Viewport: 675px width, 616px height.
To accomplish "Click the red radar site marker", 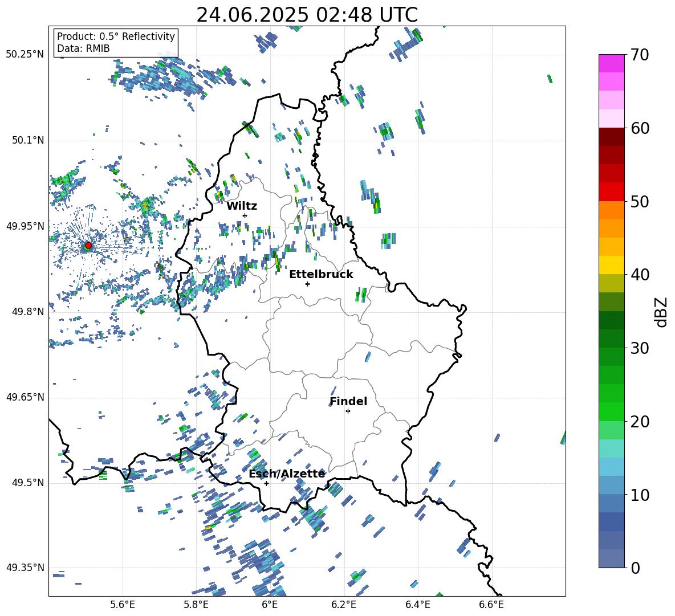I will 88,246.
